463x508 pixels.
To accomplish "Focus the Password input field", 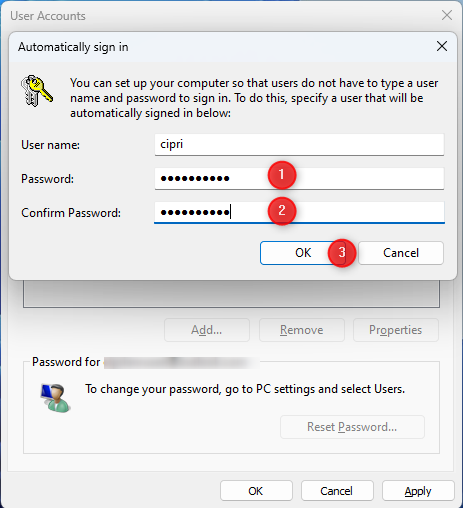I will pos(299,179).
